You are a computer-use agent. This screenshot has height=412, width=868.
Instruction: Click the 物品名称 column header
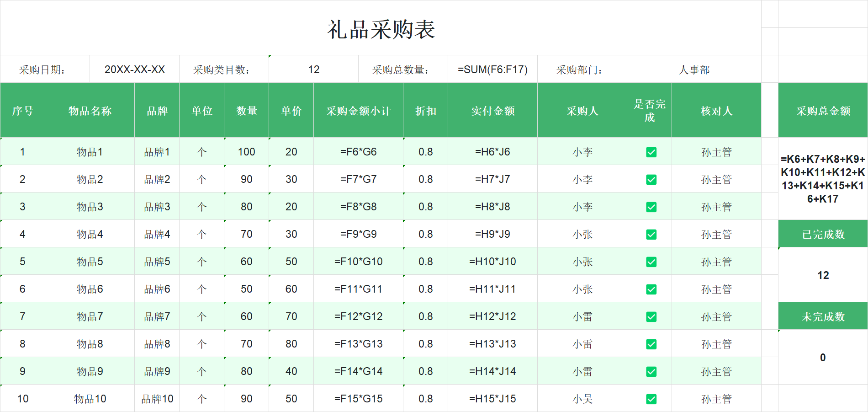tap(90, 110)
